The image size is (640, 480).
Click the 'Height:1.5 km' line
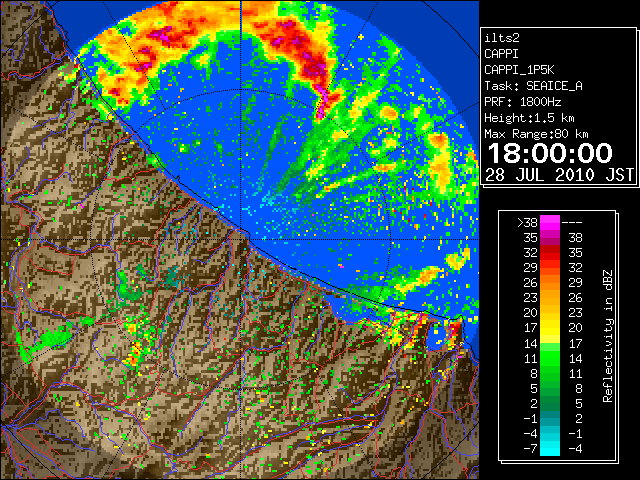(529, 118)
